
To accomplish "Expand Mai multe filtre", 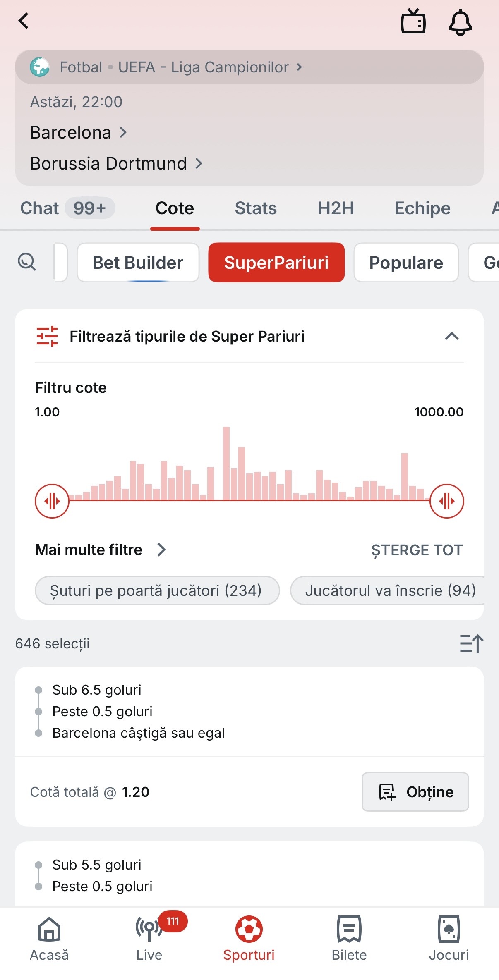I will [x=101, y=550].
